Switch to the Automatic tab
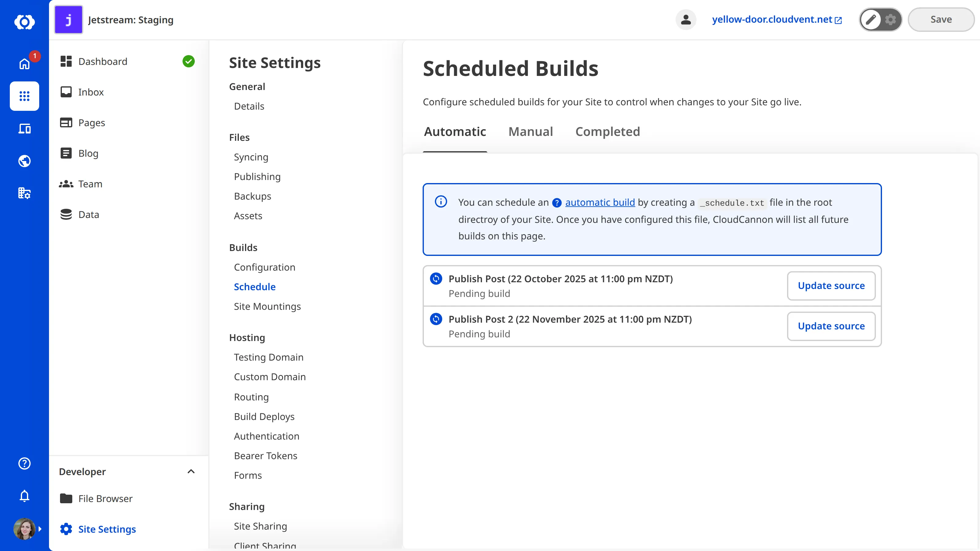This screenshot has width=980, height=551. coord(455,132)
